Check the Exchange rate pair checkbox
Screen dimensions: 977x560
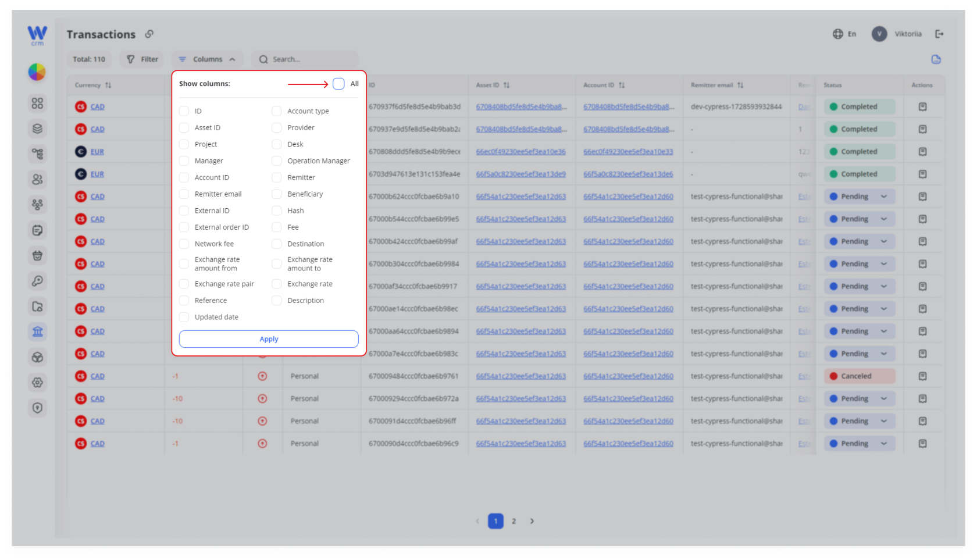[184, 284]
